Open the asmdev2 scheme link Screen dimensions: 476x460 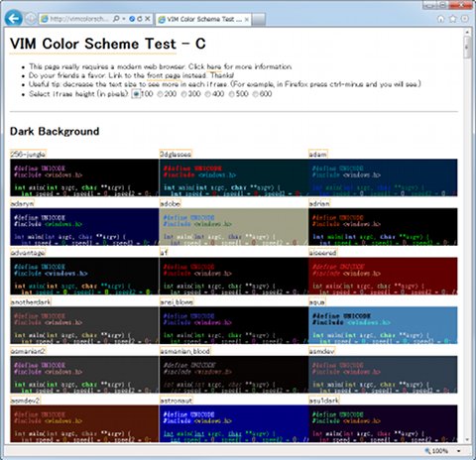pyautogui.click(x=25, y=401)
